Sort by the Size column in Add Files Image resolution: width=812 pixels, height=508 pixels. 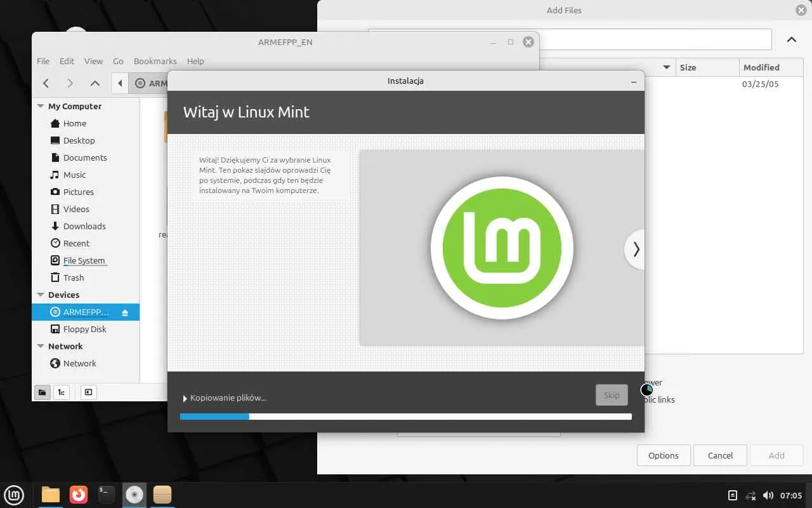[709, 67]
